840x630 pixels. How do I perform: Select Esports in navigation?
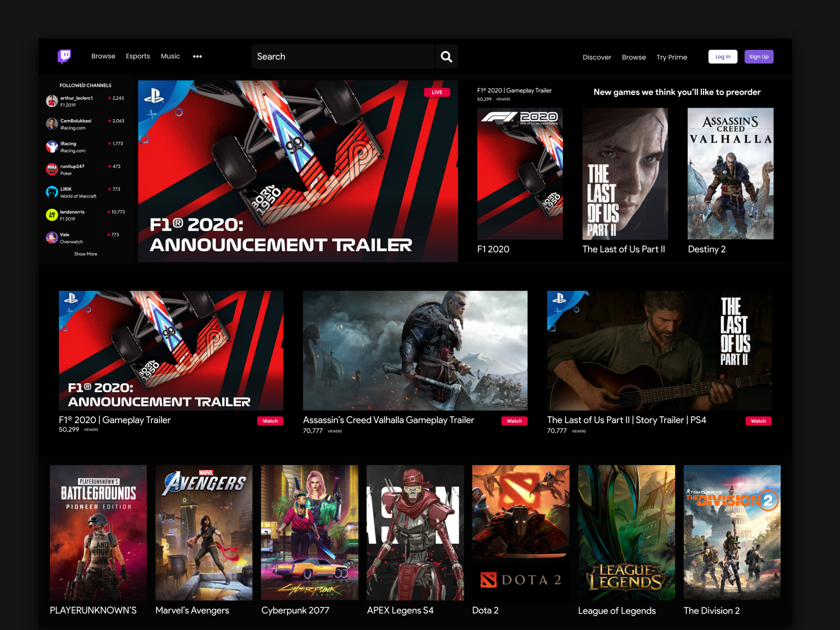pos(138,56)
